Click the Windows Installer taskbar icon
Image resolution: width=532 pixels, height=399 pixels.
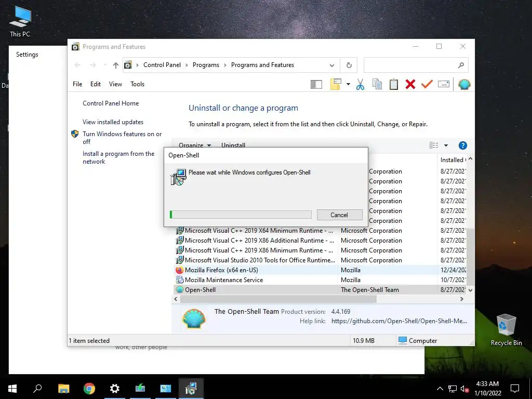[x=191, y=389]
